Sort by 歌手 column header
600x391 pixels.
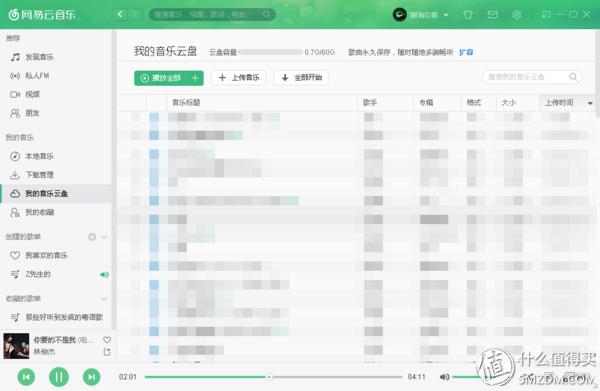tap(385, 103)
